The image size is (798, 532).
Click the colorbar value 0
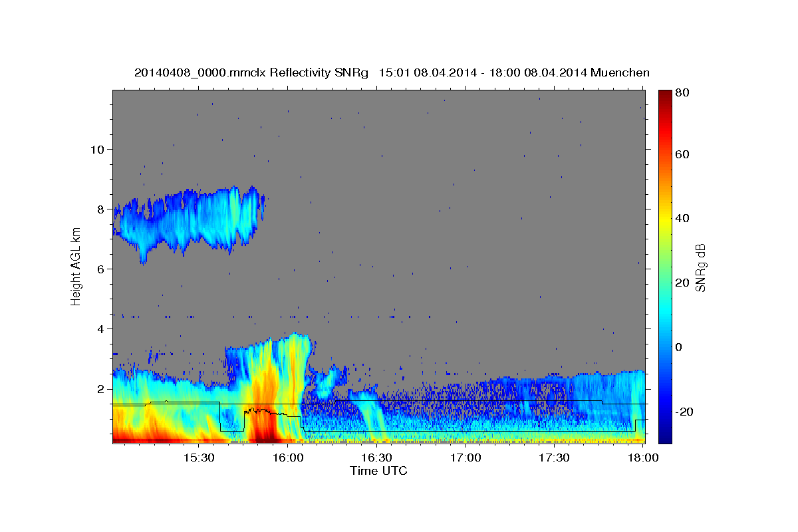(x=680, y=347)
